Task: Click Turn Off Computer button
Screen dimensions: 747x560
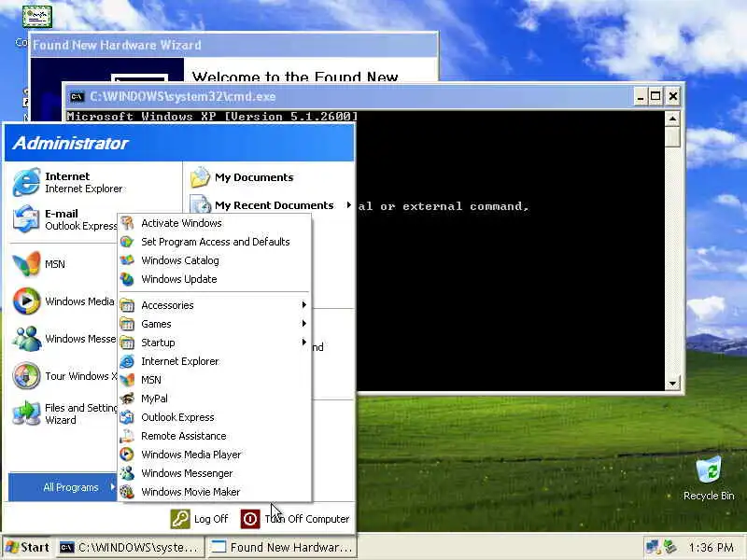Action: pyautogui.click(x=295, y=519)
